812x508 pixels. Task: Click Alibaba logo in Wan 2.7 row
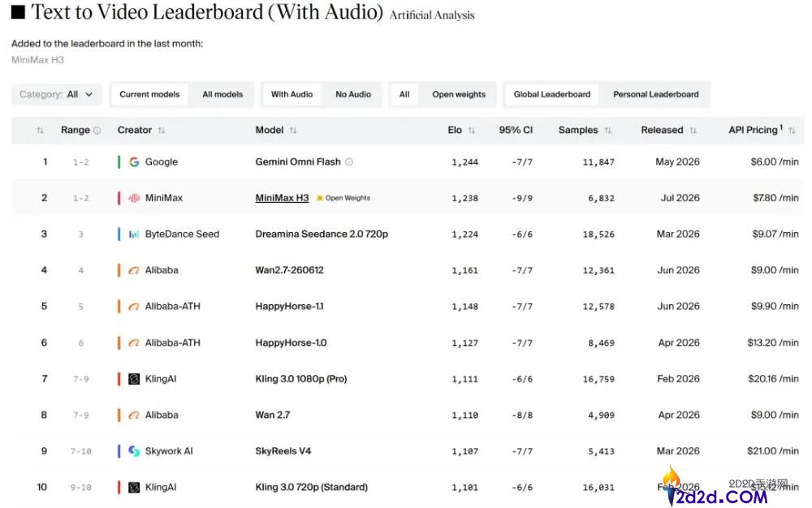[134, 415]
